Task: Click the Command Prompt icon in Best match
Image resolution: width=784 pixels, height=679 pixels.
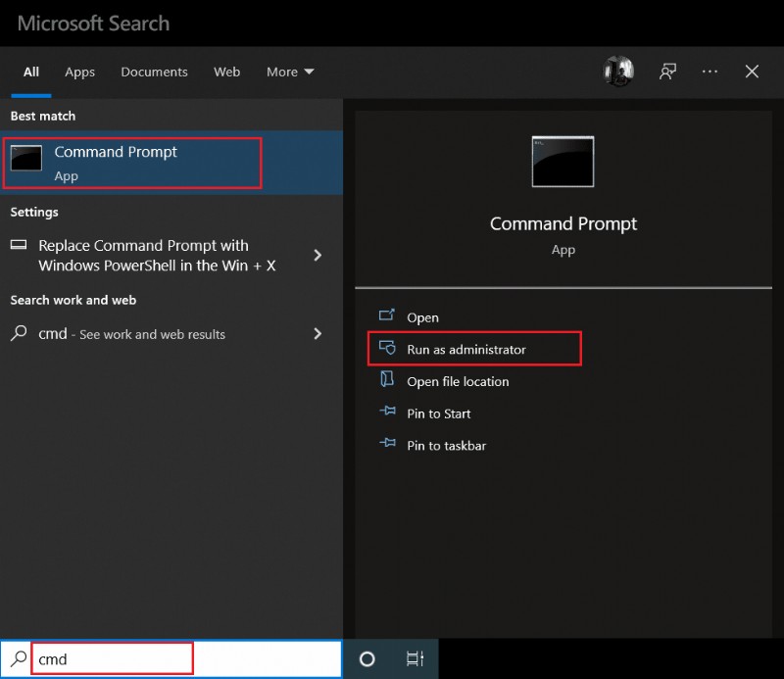Action: [26, 160]
